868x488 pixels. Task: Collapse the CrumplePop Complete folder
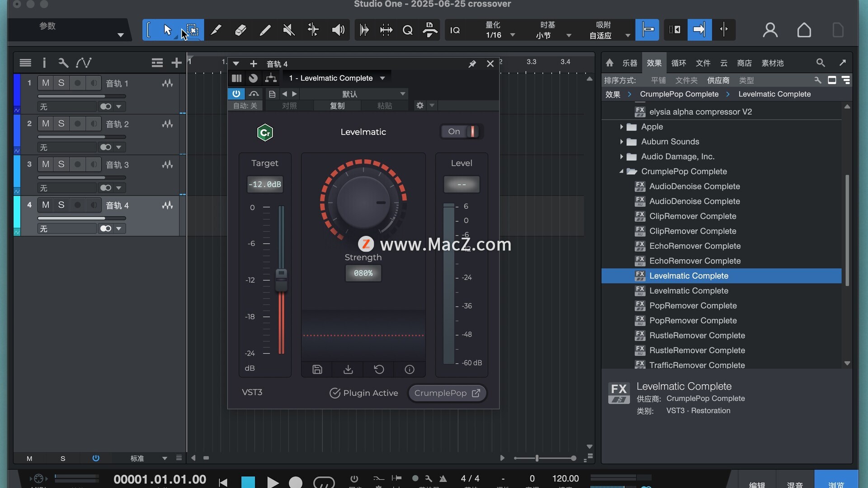622,172
